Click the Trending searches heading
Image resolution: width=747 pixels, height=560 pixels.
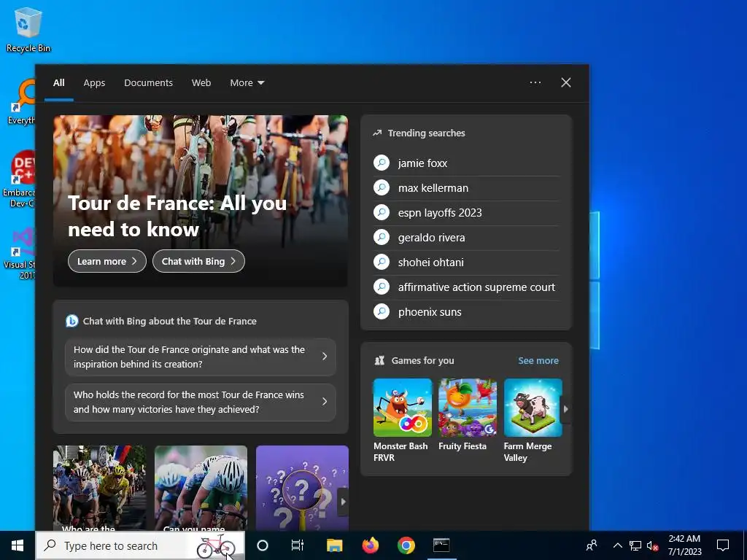tap(426, 133)
